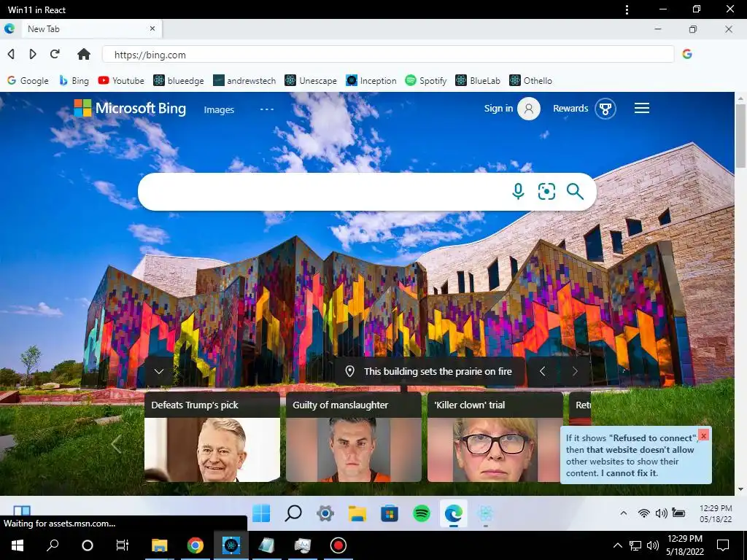Open the blueedge bookmark
The height and width of the screenshot is (560, 747).
[179, 80]
